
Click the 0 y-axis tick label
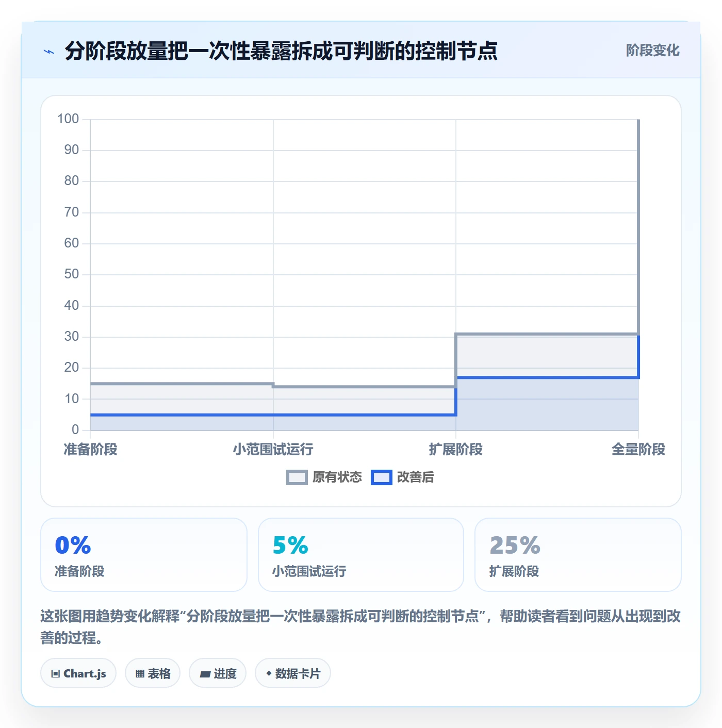click(x=75, y=429)
